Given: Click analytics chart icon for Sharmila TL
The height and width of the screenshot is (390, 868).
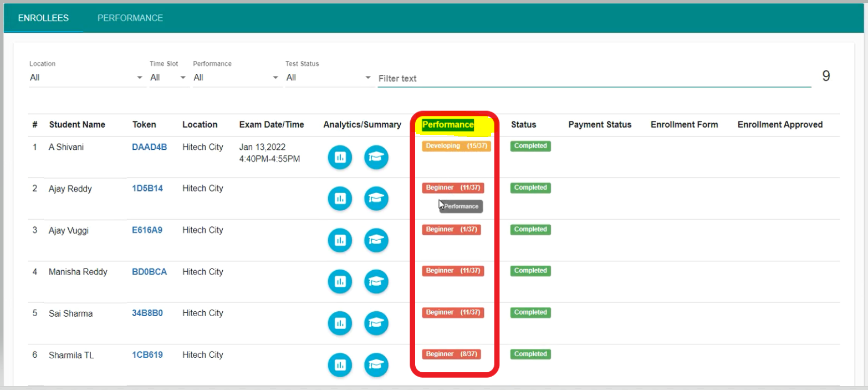Looking at the screenshot, I should click(x=340, y=365).
